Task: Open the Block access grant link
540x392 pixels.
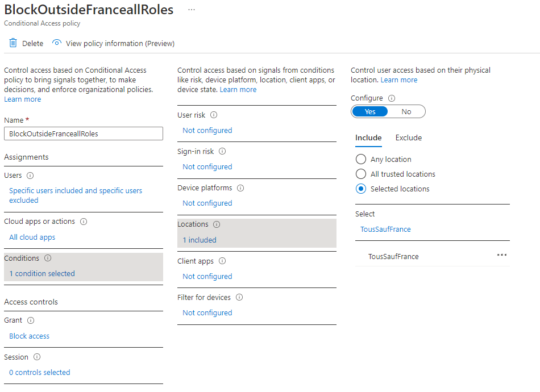Action: (x=29, y=336)
